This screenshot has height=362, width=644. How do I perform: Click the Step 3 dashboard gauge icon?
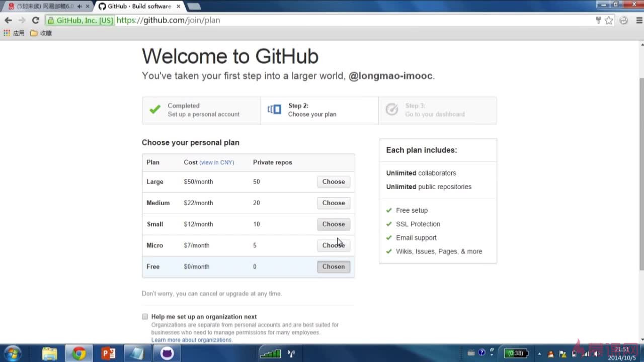click(x=392, y=110)
